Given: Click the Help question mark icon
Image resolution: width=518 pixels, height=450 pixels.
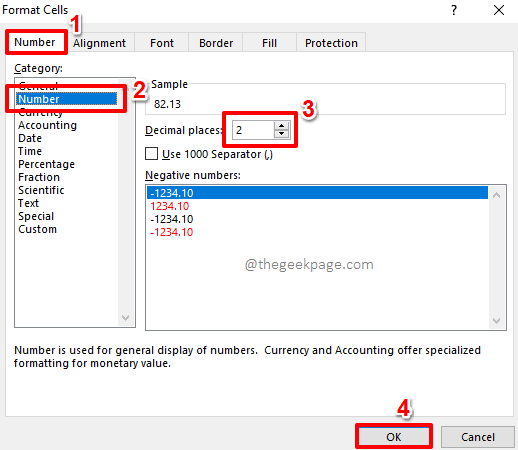Looking at the screenshot, I should click(x=454, y=10).
